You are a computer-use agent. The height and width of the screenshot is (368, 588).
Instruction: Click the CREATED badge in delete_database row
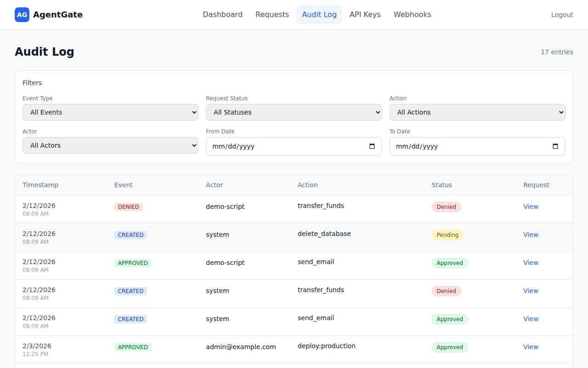(x=131, y=235)
